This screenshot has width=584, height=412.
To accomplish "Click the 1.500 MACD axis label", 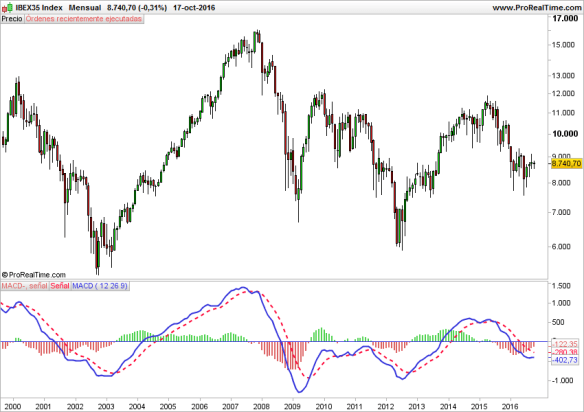I will click(x=561, y=286).
